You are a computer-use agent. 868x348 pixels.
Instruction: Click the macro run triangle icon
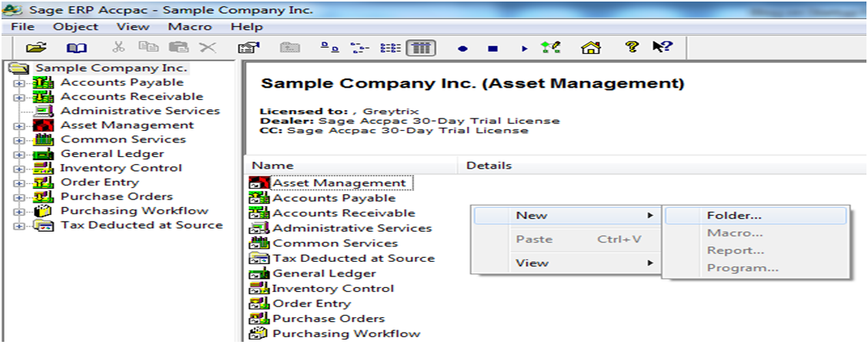click(x=525, y=49)
